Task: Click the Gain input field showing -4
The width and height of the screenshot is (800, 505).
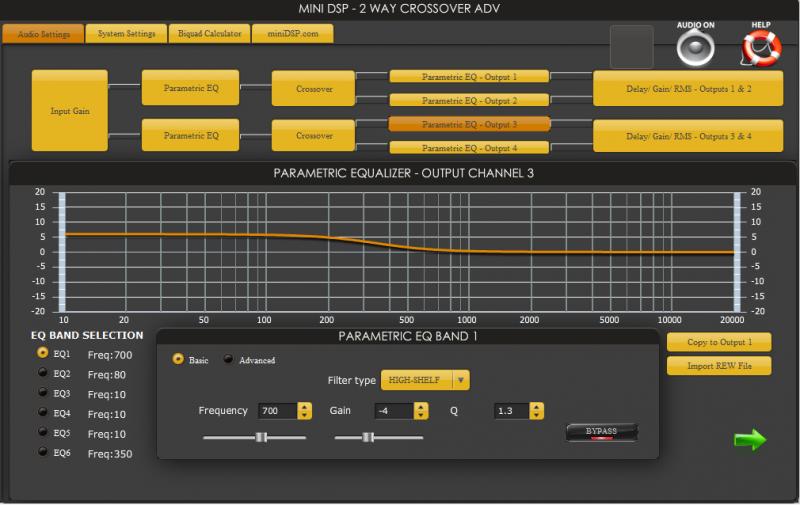Action: pyautogui.click(x=394, y=411)
